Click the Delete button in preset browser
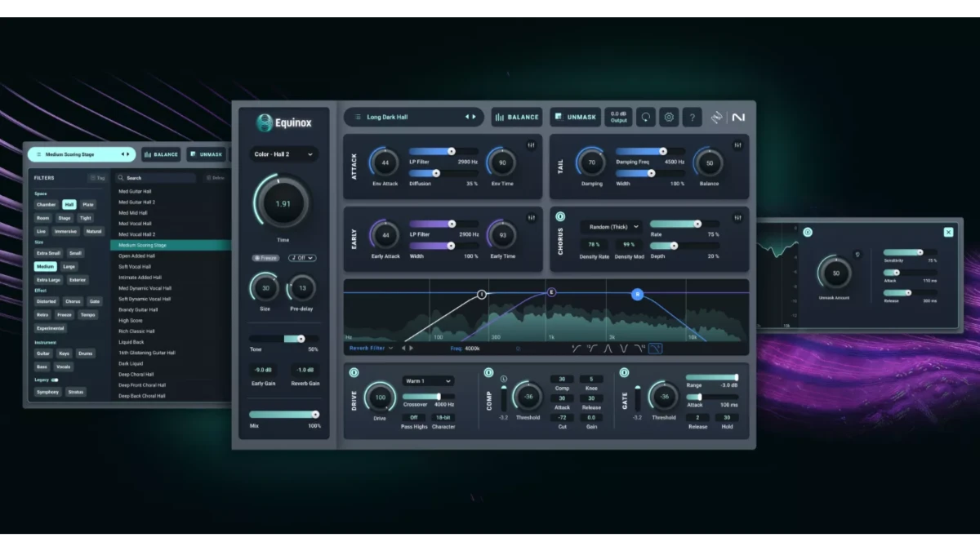Viewport: 980px width, 551px height. 216,177
